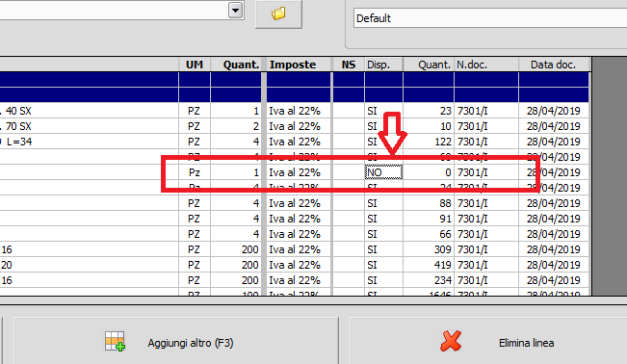Click the quantity cell showing 309
Viewport: 627px width, 364px height.
pyautogui.click(x=429, y=249)
